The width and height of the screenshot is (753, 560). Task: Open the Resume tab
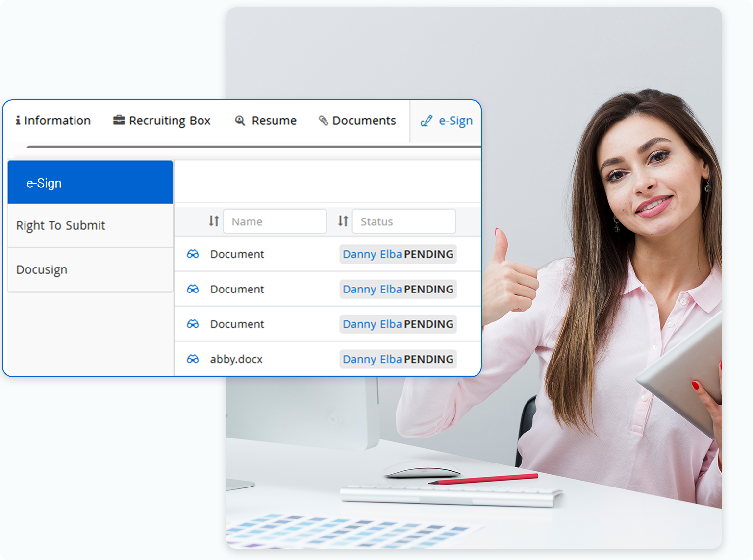266,121
